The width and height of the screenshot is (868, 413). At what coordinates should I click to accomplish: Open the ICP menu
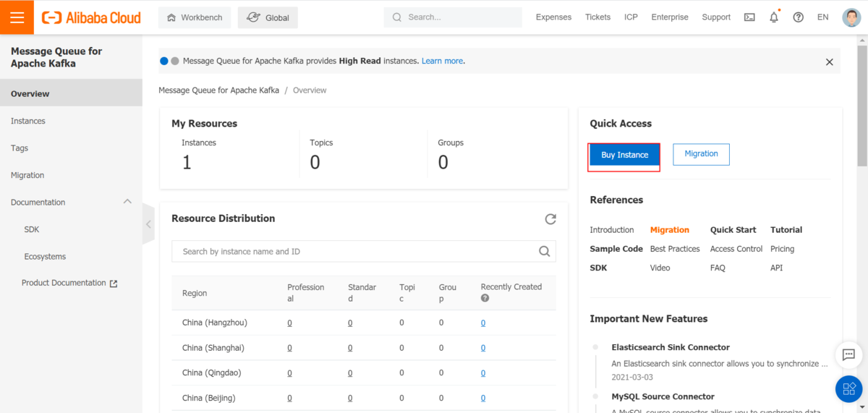pyautogui.click(x=631, y=17)
